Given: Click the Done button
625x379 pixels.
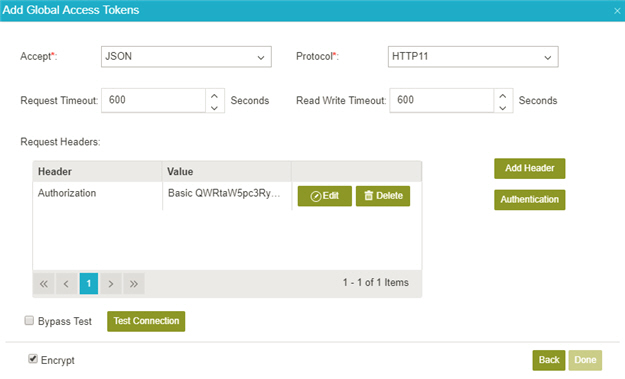Looking at the screenshot, I should [585, 360].
